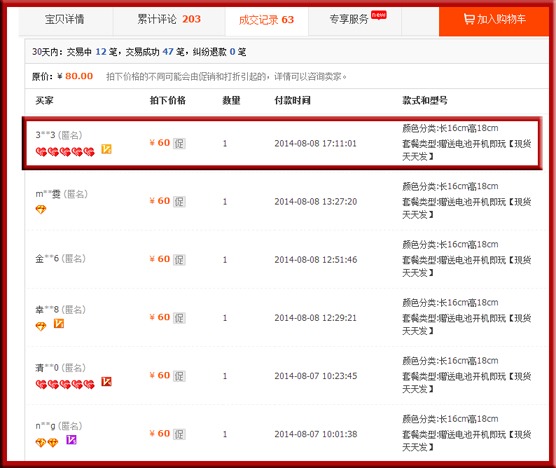The image size is (556, 468).
Task: Click the gold diamond icon under buyer m**雯
Action: click(41, 210)
